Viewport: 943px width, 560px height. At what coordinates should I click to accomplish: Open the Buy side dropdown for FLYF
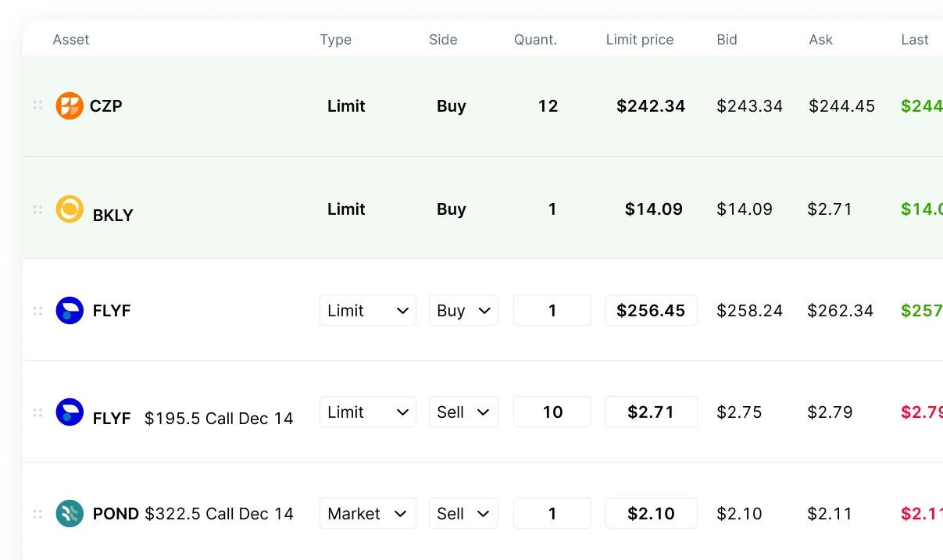(463, 311)
